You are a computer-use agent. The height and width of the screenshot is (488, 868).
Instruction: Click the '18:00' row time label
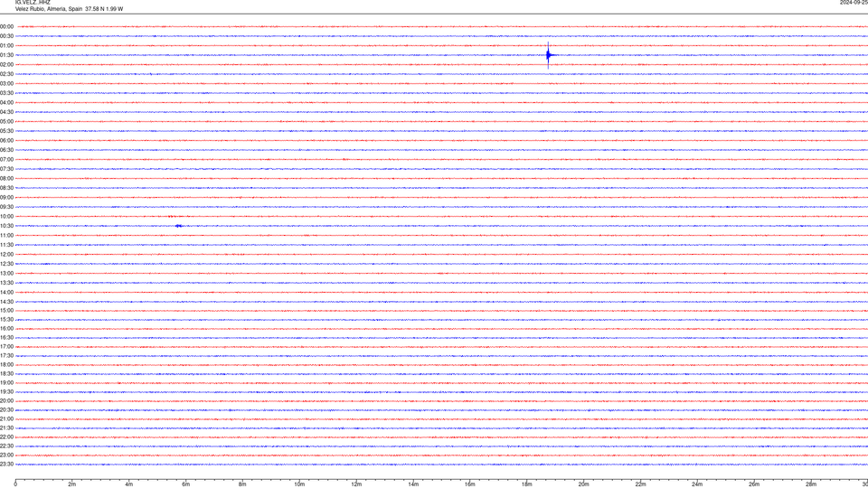(6, 365)
